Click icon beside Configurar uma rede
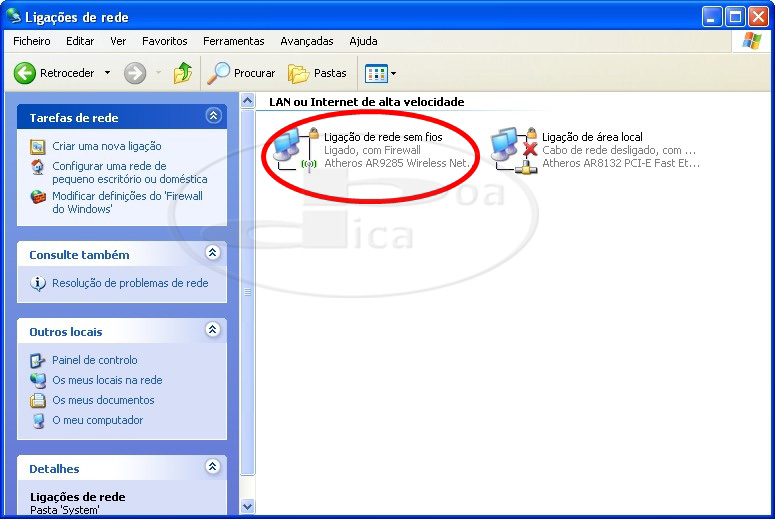 [x=38, y=167]
